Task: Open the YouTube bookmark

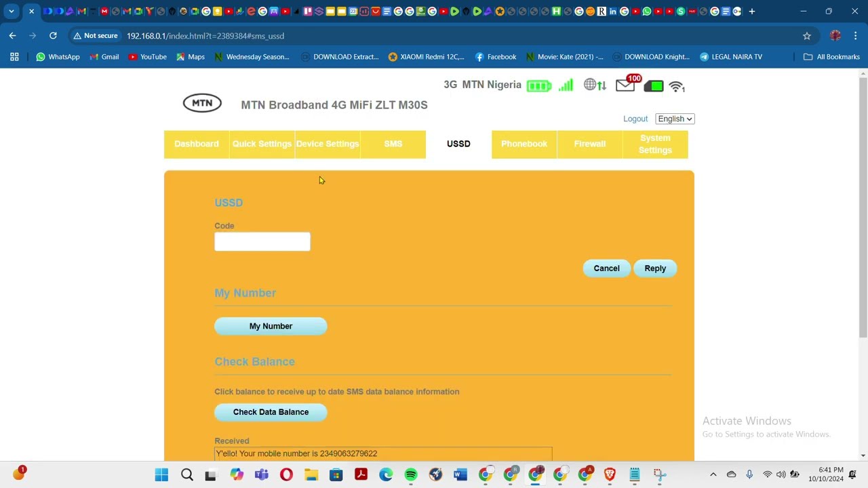Action: point(147,57)
